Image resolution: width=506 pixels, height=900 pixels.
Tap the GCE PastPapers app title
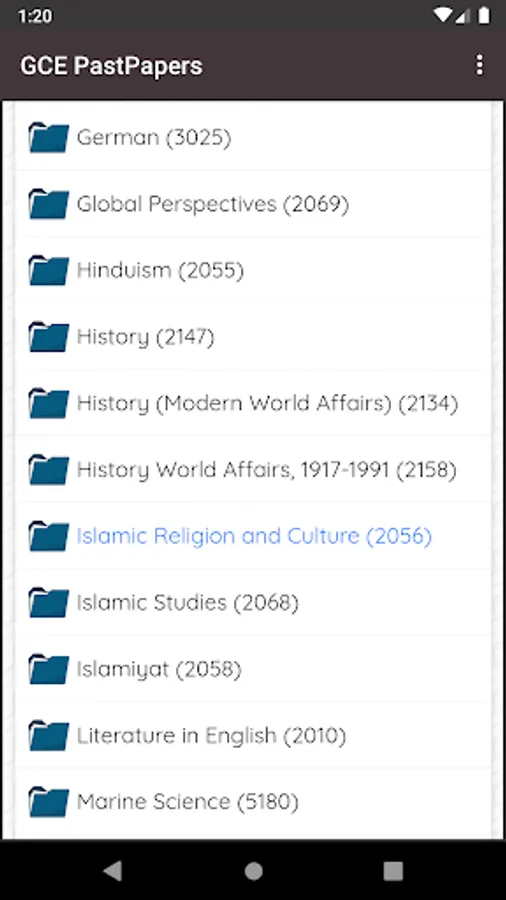(111, 66)
